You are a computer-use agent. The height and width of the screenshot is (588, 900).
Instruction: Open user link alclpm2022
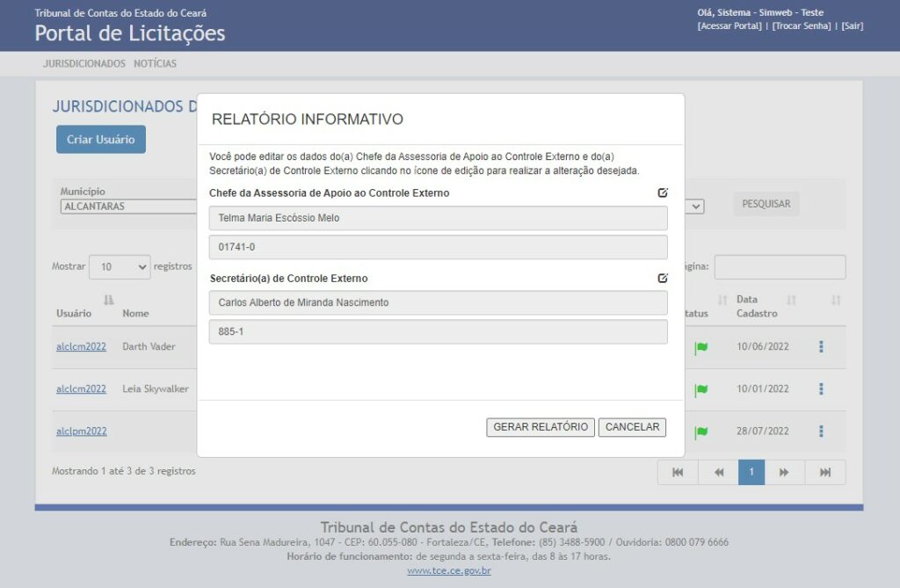[82, 432]
